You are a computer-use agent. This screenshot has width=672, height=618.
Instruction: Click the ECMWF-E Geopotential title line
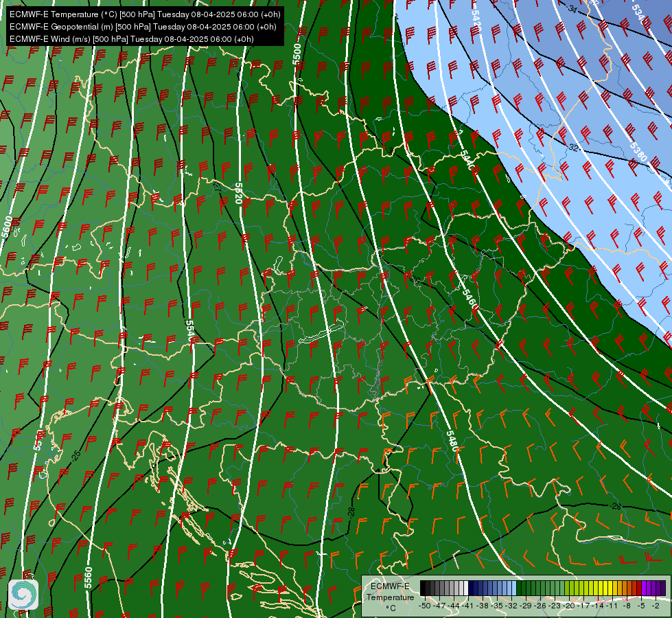[x=143, y=27]
